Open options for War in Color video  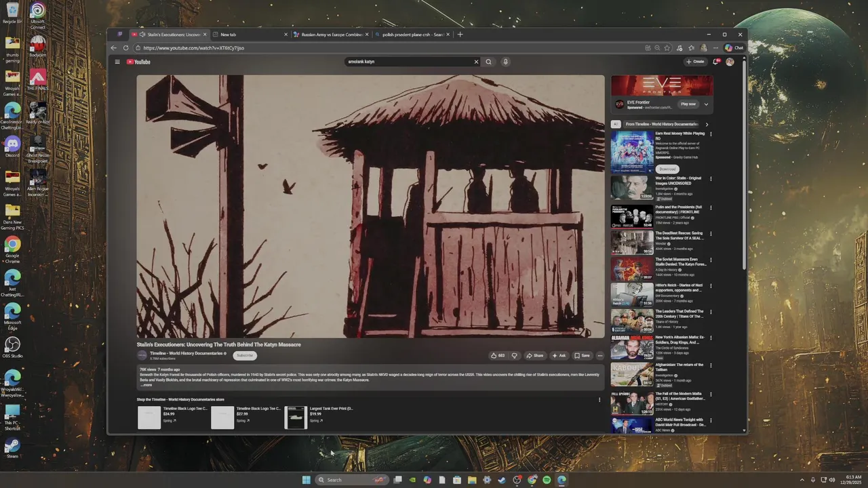[x=711, y=179]
